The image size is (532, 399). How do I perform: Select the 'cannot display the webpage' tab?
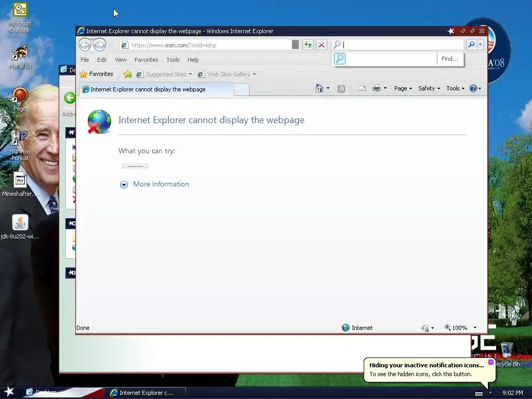pyautogui.click(x=156, y=89)
